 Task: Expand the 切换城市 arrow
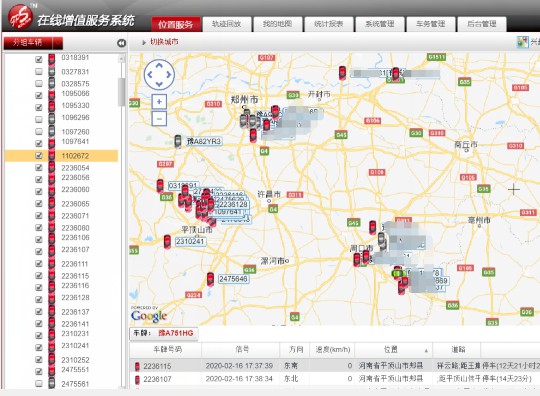tap(144, 43)
